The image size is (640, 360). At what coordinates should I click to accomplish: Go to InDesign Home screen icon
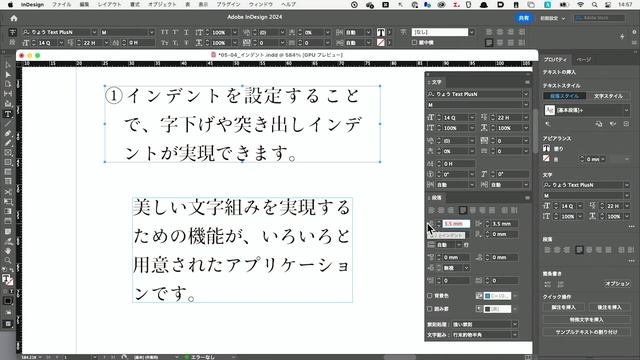click(14, 18)
